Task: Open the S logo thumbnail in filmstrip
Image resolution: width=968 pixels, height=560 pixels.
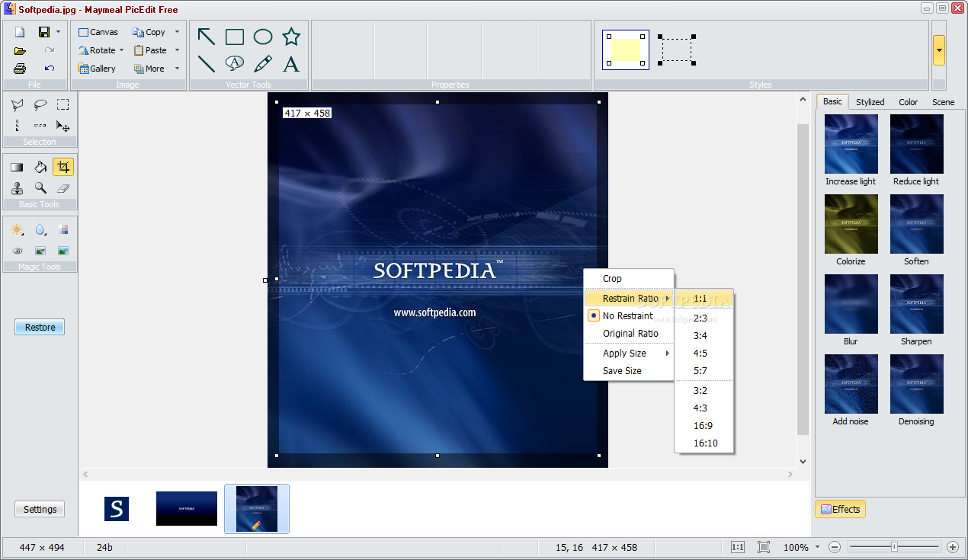Action: pyautogui.click(x=117, y=509)
